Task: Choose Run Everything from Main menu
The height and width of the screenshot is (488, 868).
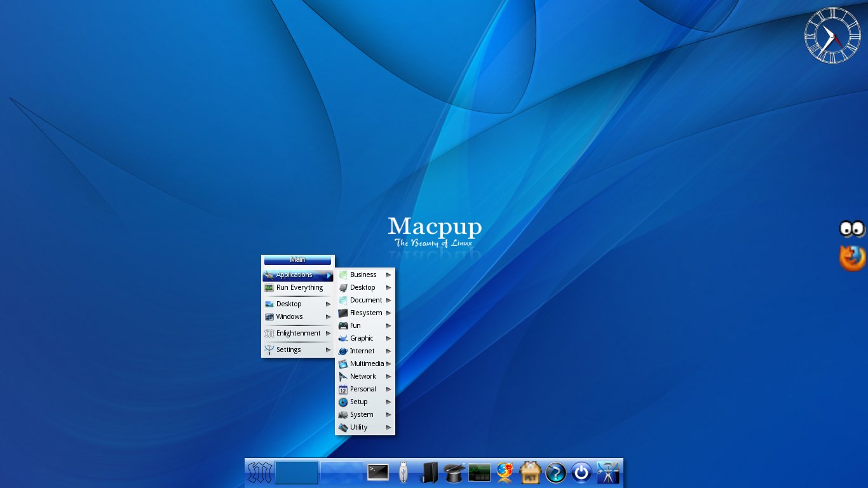Action: tap(298, 288)
